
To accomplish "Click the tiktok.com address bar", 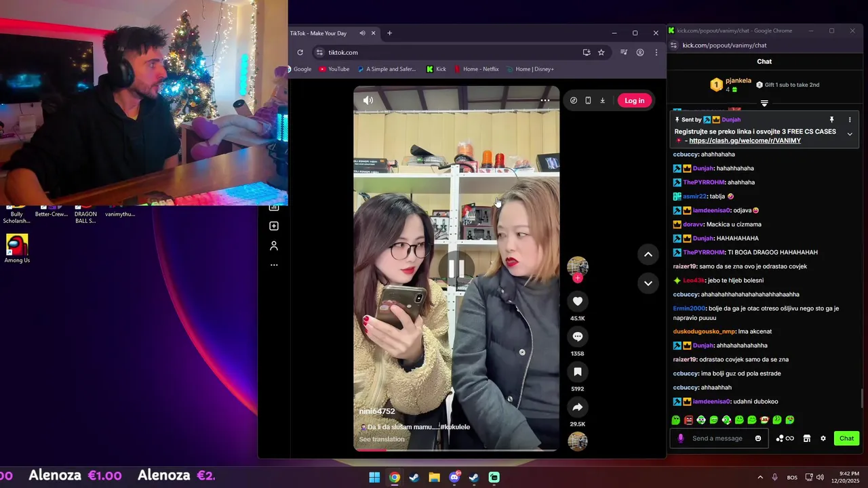I will tap(448, 52).
